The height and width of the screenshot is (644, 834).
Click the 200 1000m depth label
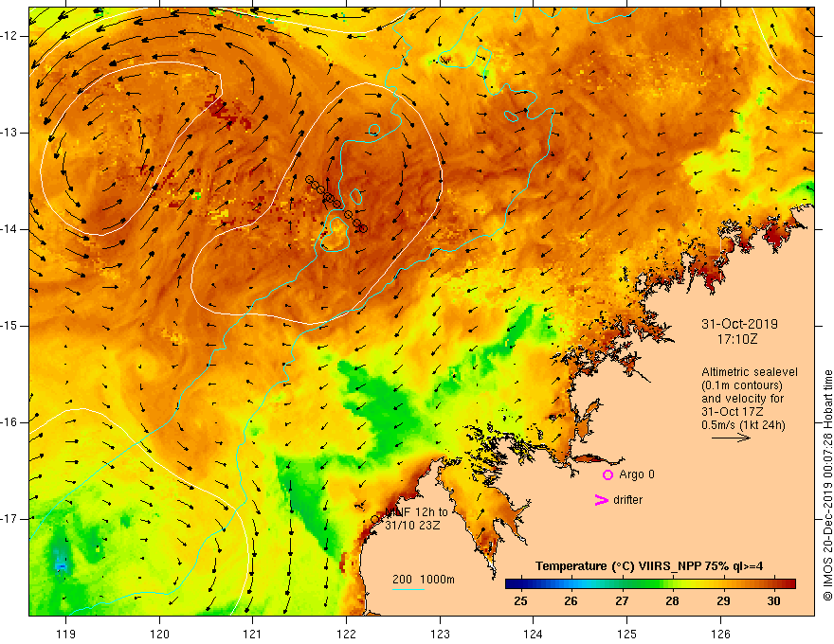coord(424,580)
